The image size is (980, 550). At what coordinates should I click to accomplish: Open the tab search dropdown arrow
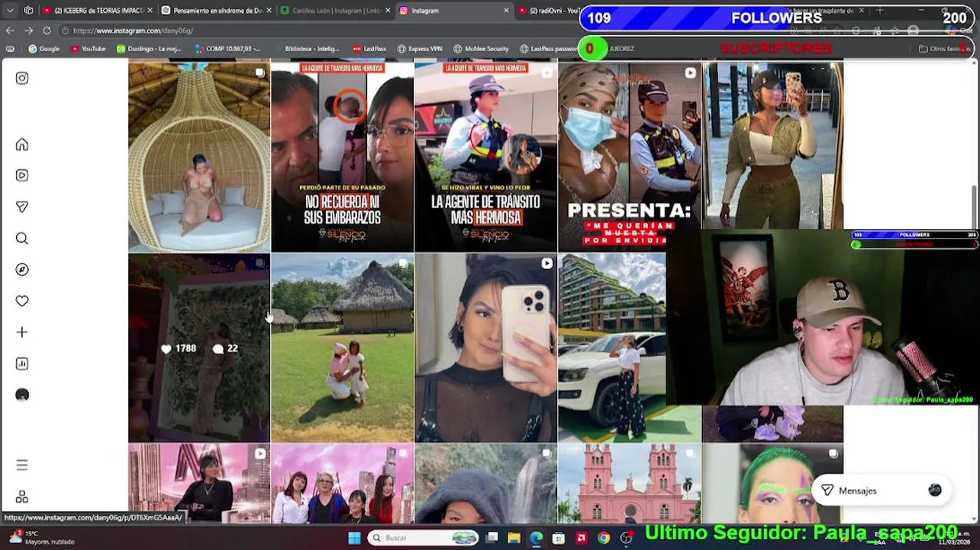[10, 11]
